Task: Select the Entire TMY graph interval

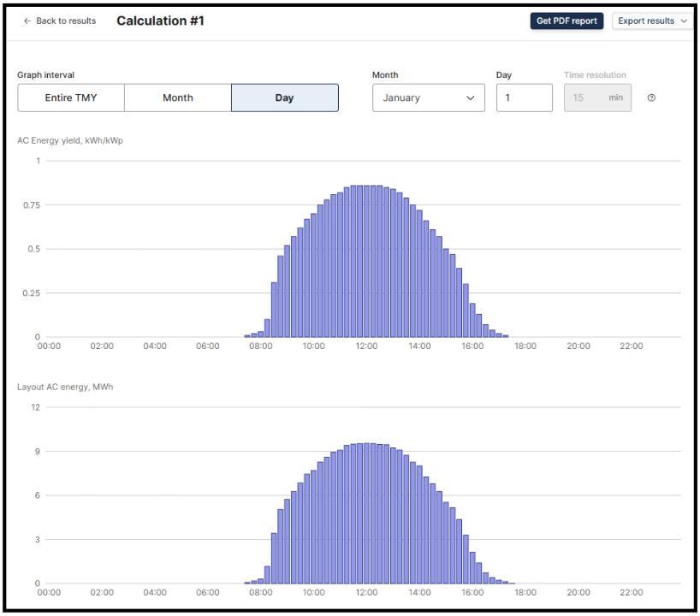Action: (71, 98)
